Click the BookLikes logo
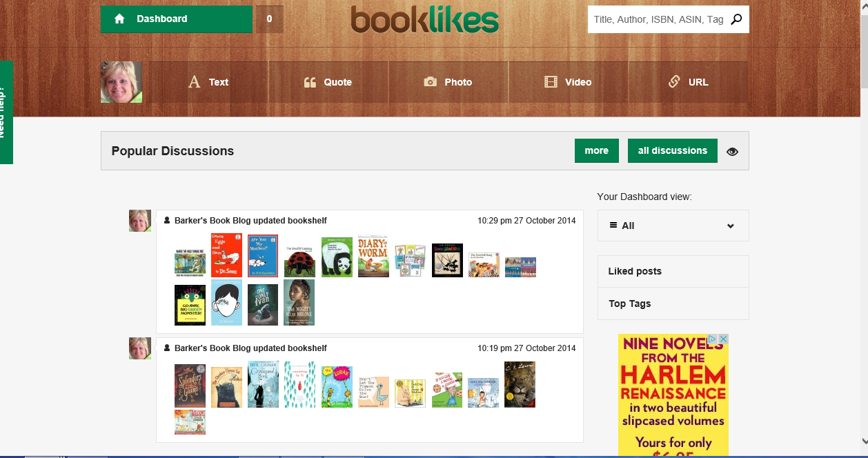 [x=425, y=20]
